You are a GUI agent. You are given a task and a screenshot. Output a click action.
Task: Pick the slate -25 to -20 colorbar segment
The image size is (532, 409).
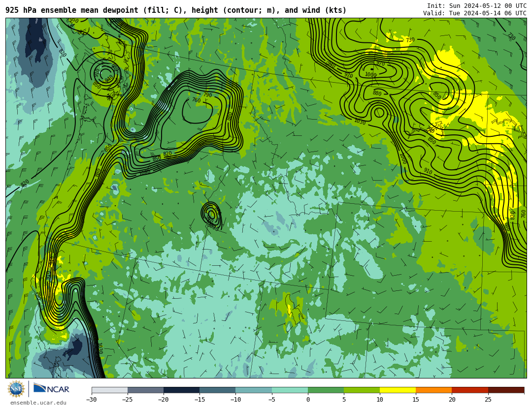point(145,390)
